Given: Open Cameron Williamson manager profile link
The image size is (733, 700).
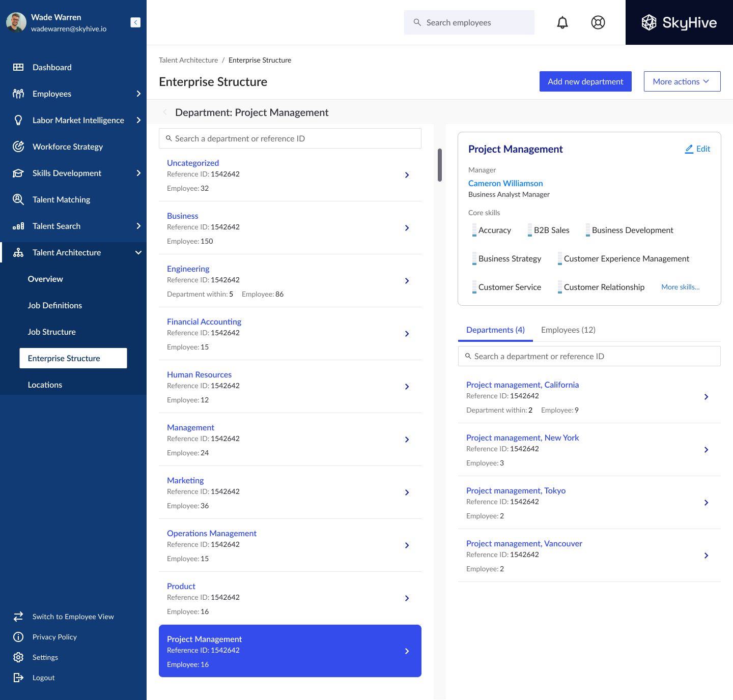Looking at the screenshot, I should tap(505, 183).
